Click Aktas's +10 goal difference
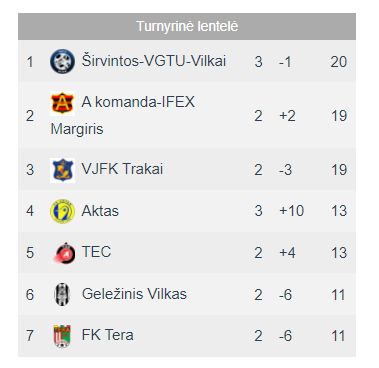The width and height of the screenshot is (379, 368). pyautogui.click(x=291, y=211)
